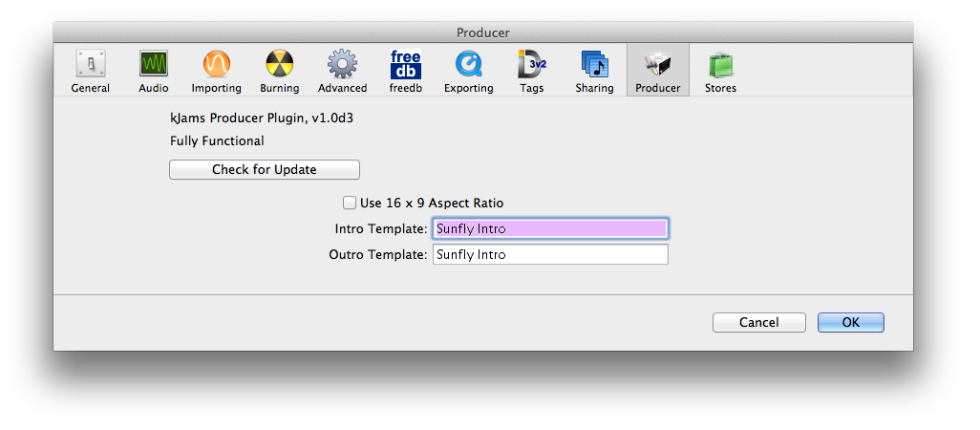Click the Outro Template field
Image resolution: width=980 pixels, height=430 pixels.
click(550, 254)
